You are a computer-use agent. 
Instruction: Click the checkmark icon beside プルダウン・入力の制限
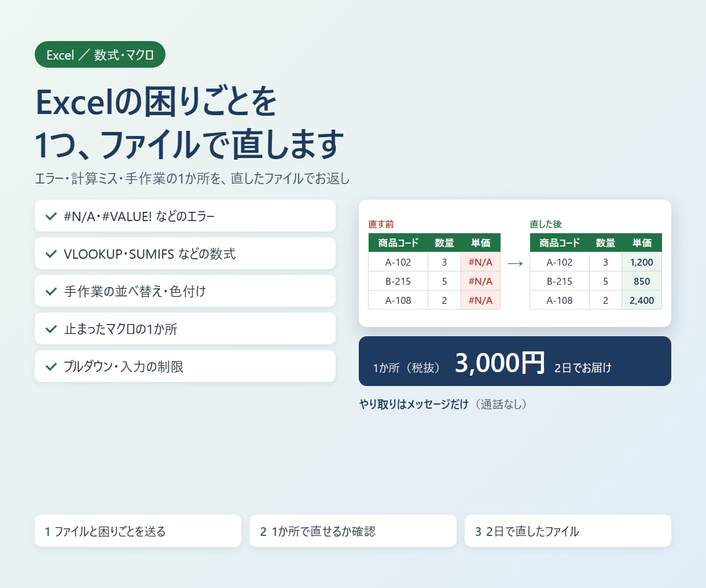[51, 367]
